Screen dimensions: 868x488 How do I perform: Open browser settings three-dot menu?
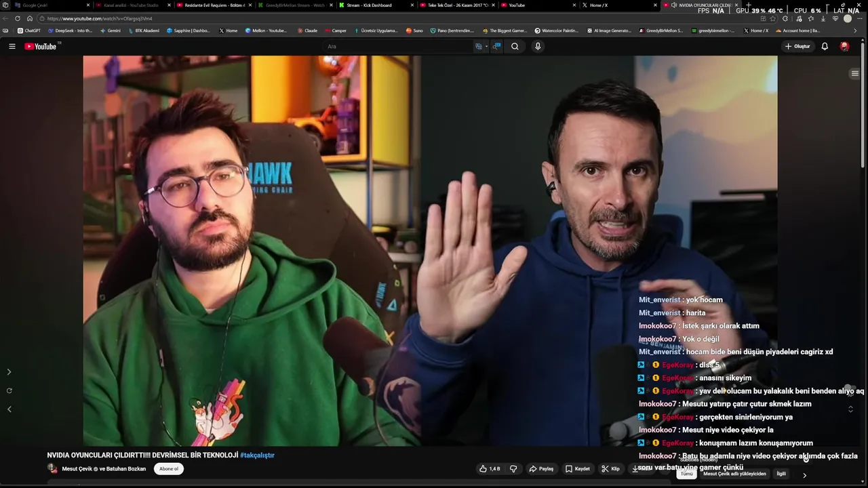pos(860,18)
